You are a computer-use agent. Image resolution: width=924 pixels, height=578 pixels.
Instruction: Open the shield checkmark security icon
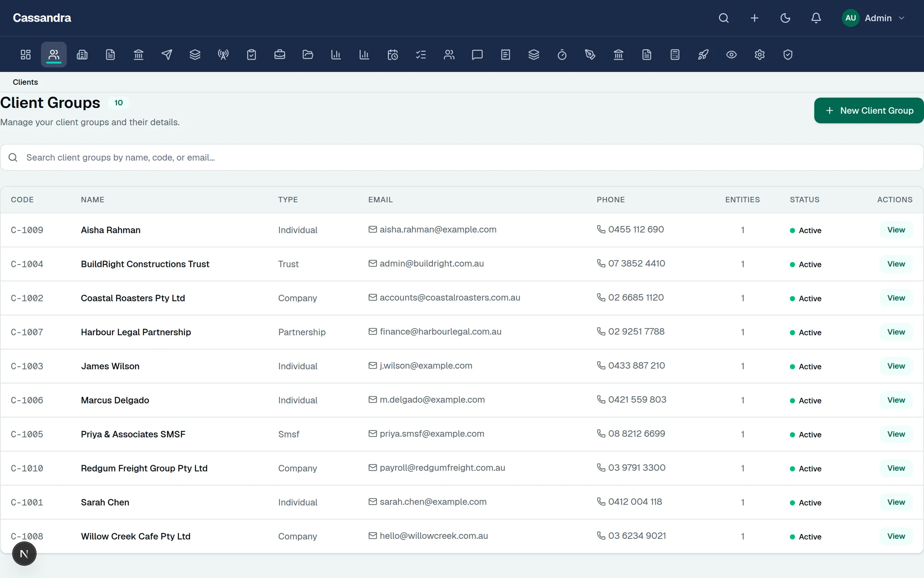pos(788,55)
